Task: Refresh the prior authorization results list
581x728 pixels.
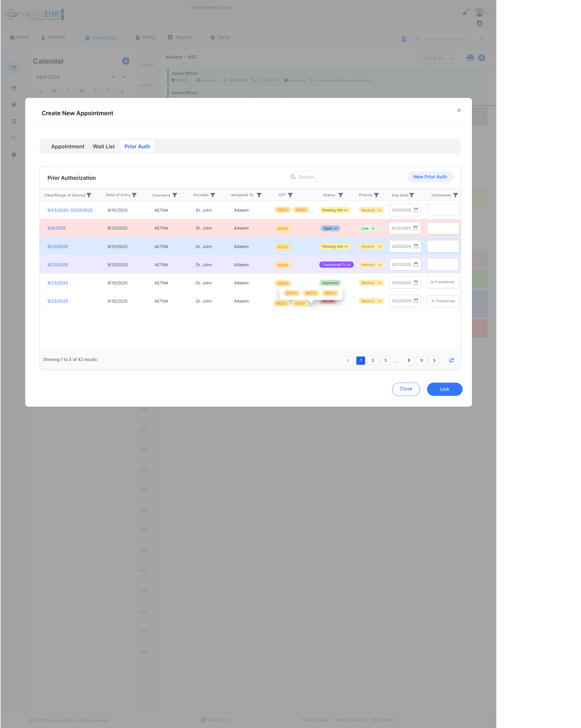Action: point(451,360)
